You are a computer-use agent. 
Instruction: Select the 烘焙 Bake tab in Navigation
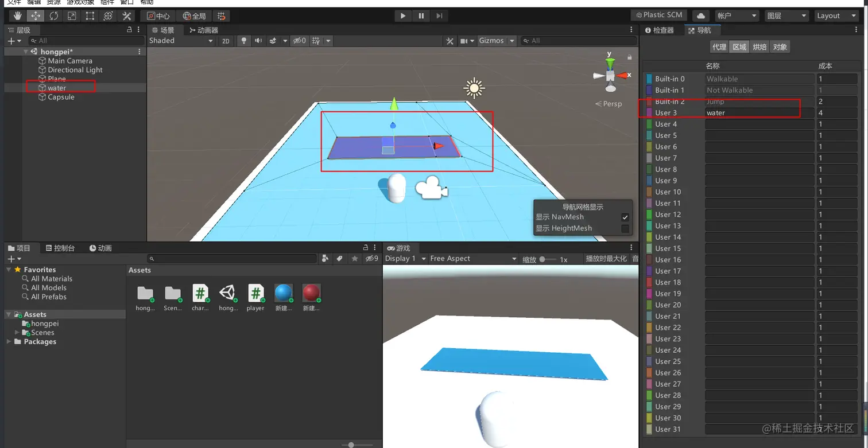(759, 47)
